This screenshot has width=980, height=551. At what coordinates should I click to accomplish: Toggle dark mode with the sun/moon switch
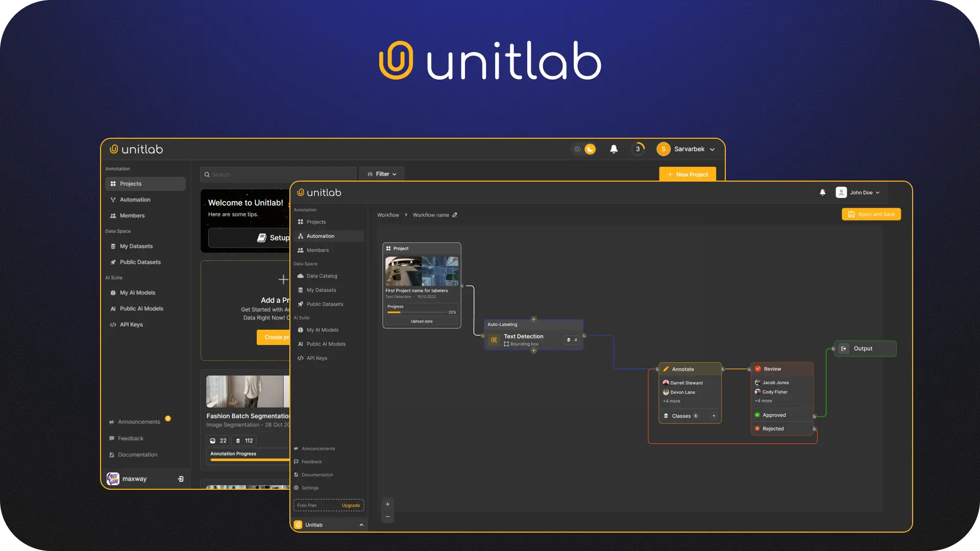point(583,149)
